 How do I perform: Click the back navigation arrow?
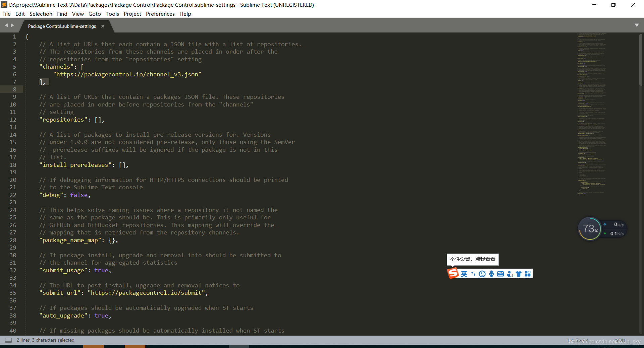click(x=6, y=25)
